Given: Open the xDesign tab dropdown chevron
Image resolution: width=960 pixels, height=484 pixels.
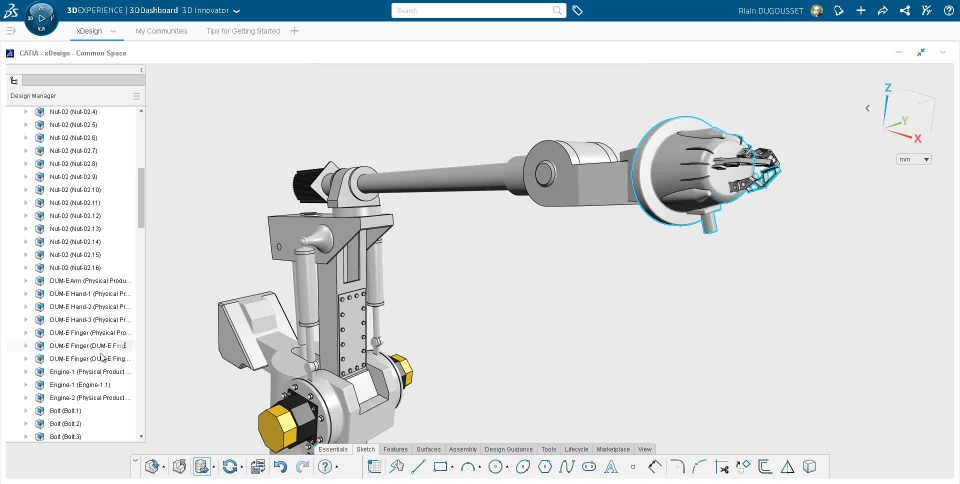Looking at the screenshot, I should pyautogui.click(x=113, y=31).
